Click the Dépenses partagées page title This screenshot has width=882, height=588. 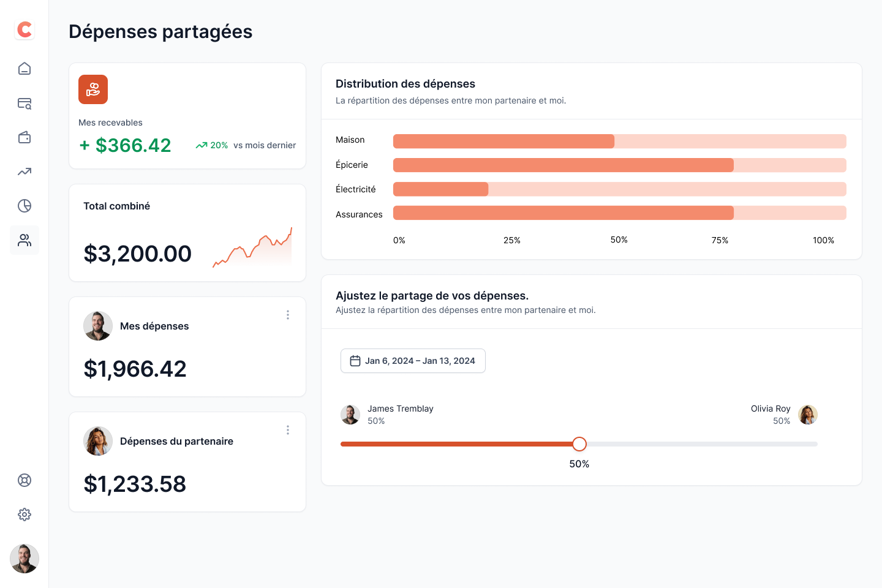160,31
